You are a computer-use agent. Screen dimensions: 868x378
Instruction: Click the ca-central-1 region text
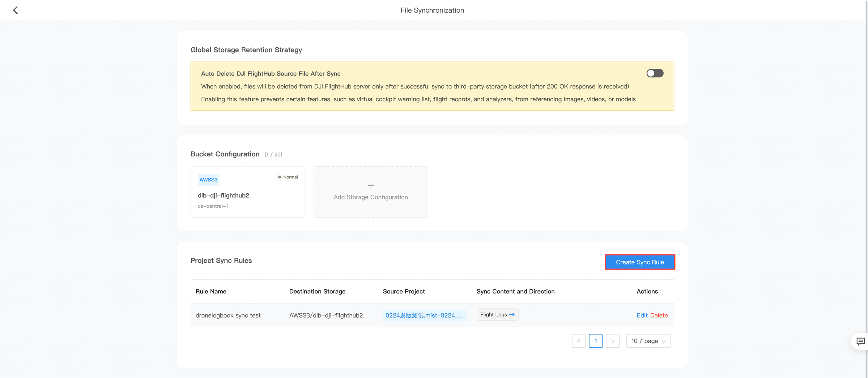tap(213, 206)
